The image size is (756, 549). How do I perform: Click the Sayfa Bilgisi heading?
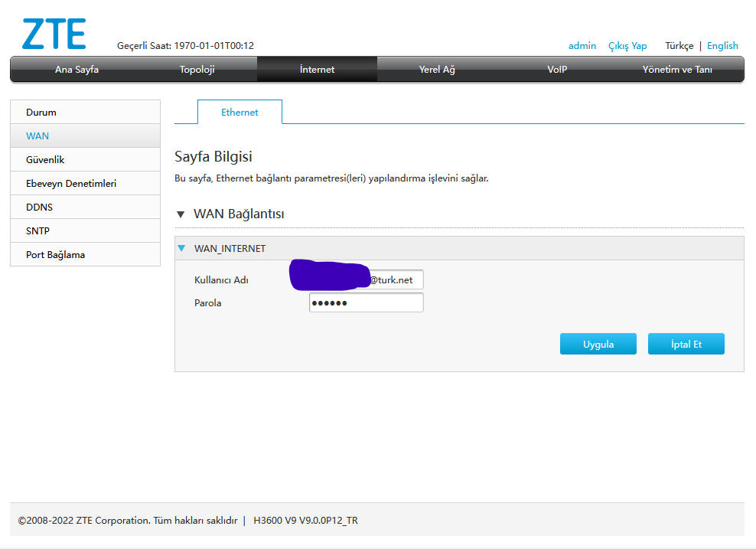(213, 156)
